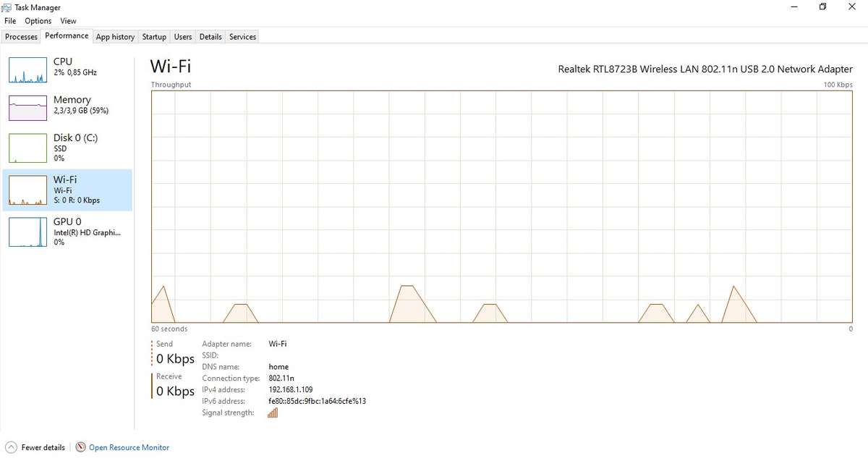Click the Resource Monitor gauge icon
The image size is (868, 461).
click(80, 447)
